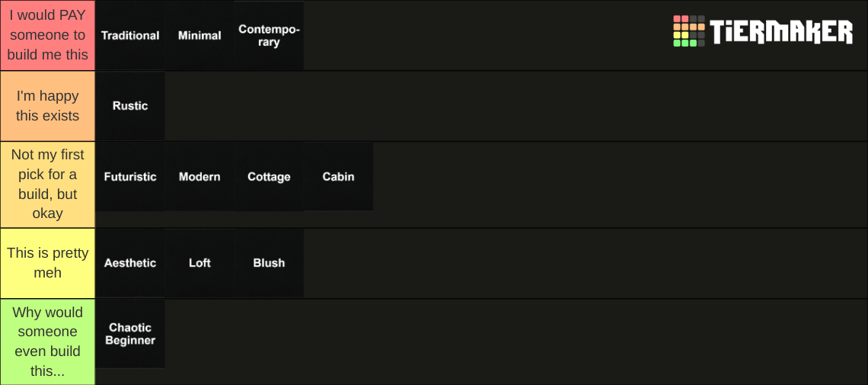
Task: Select the Modern tile
Action: [x=199, y=177]
